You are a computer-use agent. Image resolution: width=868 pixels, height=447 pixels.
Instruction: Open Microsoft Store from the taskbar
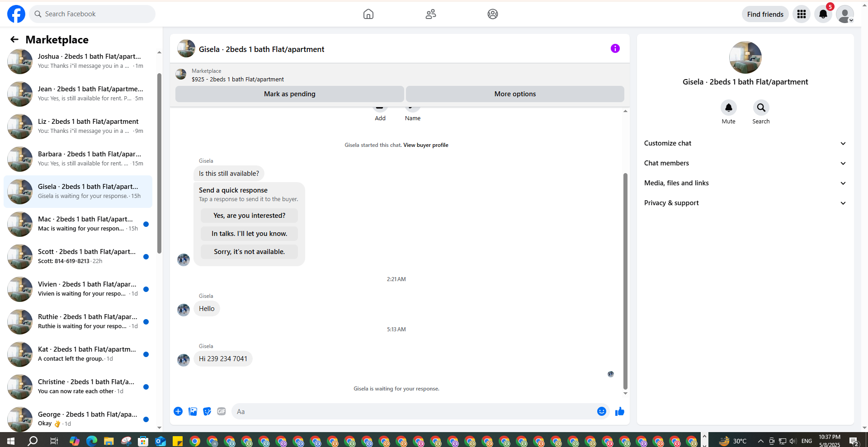tap(143, 441)
